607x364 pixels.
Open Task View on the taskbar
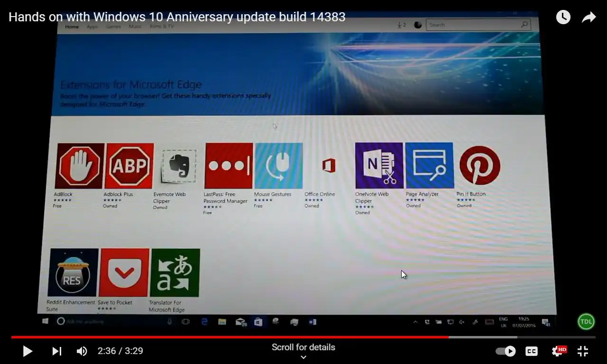click(x=185, y=322)
